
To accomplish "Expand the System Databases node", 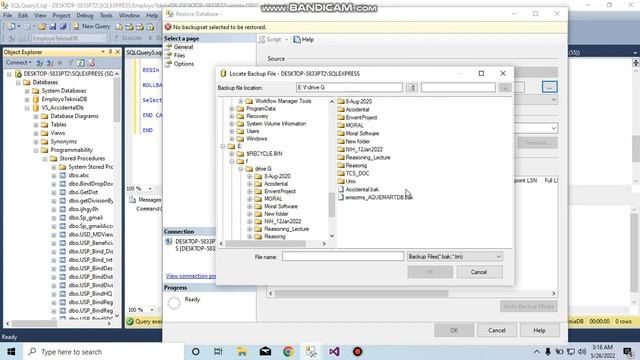I will pos(27,91).
